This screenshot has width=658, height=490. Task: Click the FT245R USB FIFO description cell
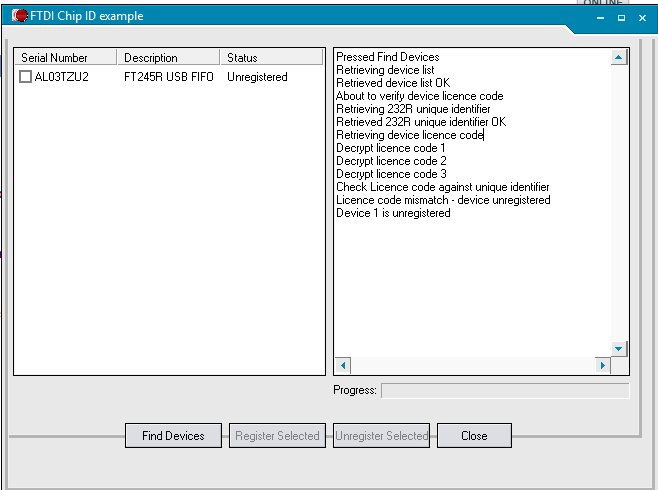tap(169, 77)
